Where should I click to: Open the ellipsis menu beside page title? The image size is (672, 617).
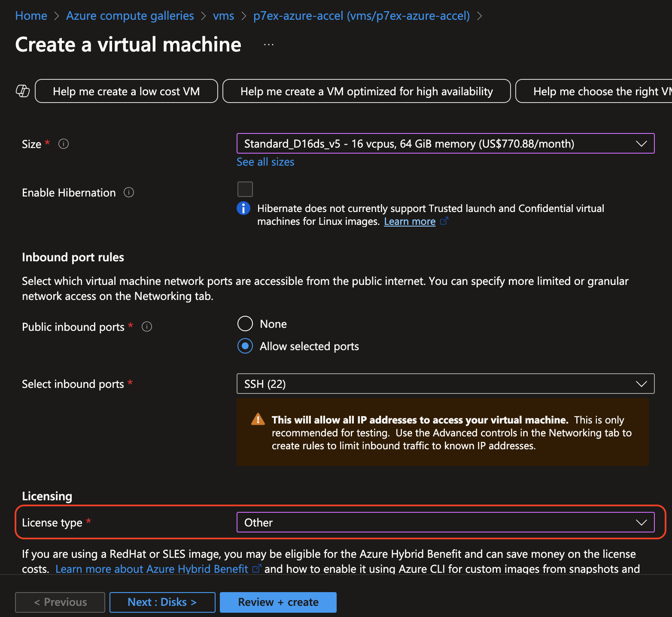(269, 45)
